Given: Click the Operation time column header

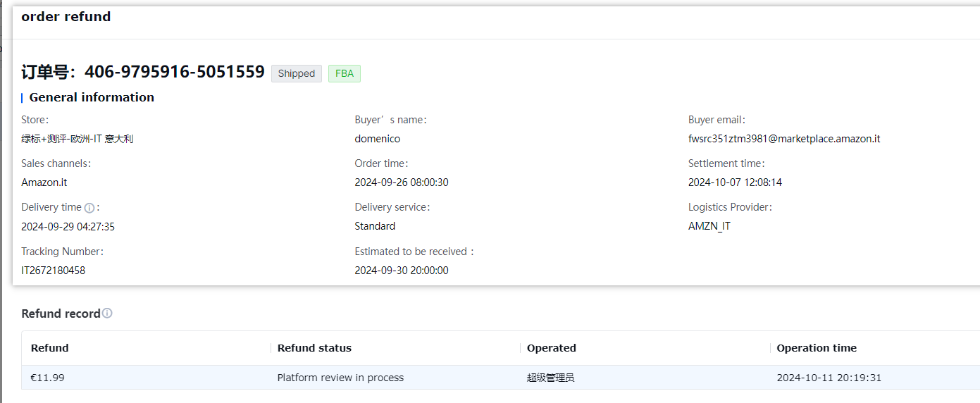Looking at the screenshot, I should [817, 348].
